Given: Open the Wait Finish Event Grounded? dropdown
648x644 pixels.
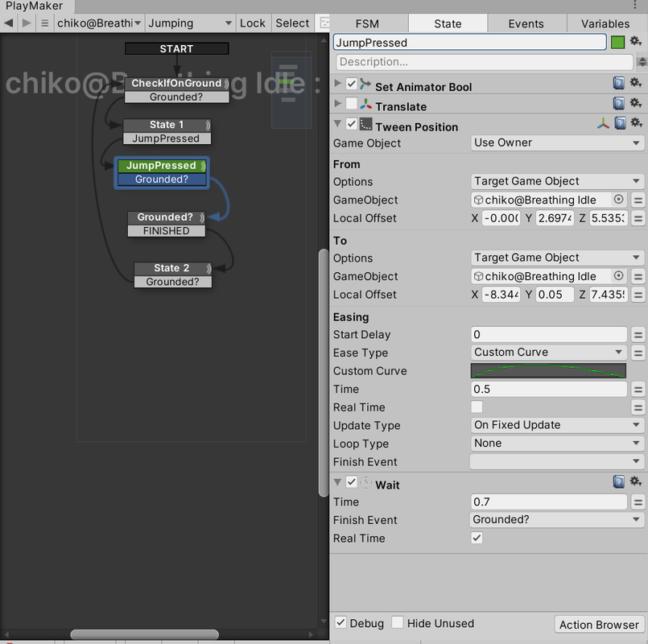Looking at the screenshot, I should pos(557,519).
